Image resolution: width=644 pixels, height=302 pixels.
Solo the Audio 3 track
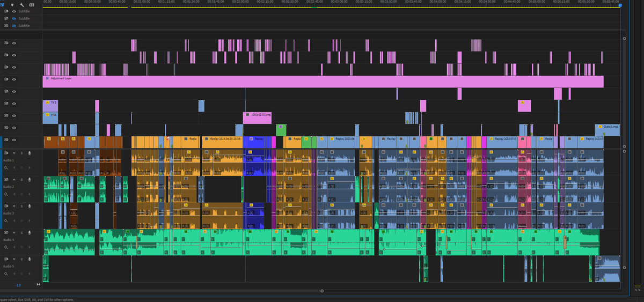coord(21,206)
